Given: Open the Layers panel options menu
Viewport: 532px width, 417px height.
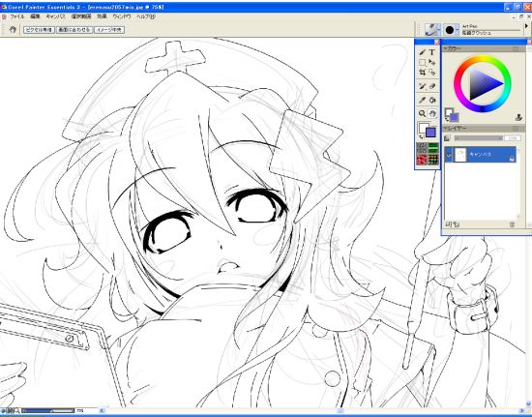Looking at the screenshot, I should coord(516,129).
